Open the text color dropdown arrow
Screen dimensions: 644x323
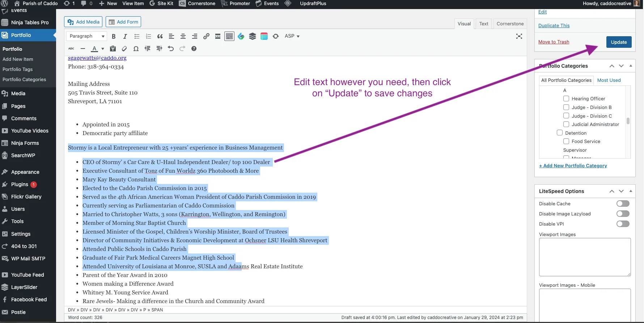[103, 49]
